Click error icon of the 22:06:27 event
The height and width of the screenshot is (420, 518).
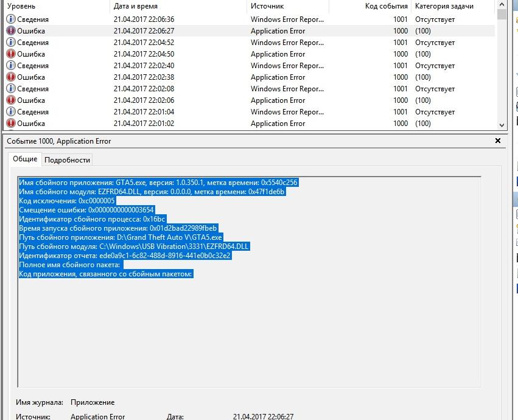tap(11, 30)
